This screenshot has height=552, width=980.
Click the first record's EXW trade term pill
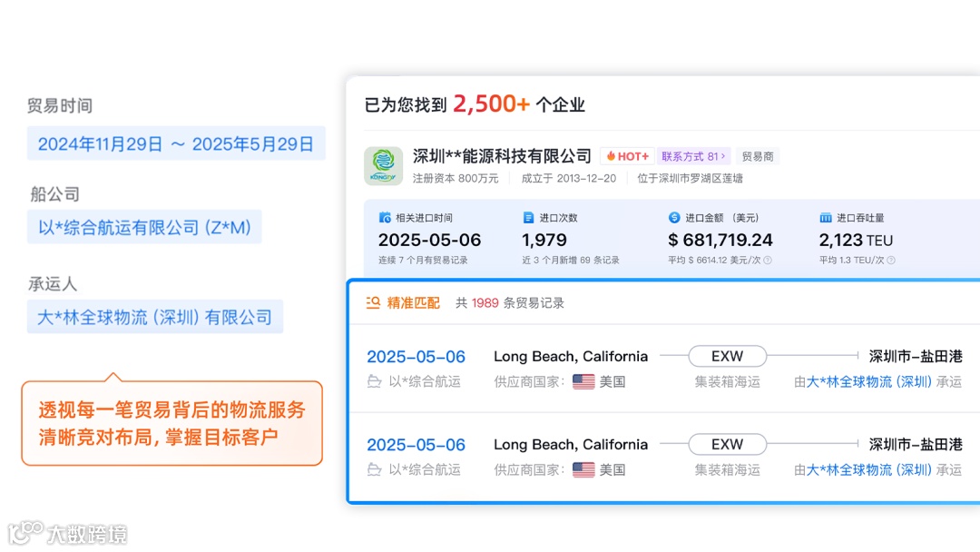coord(727,356)
